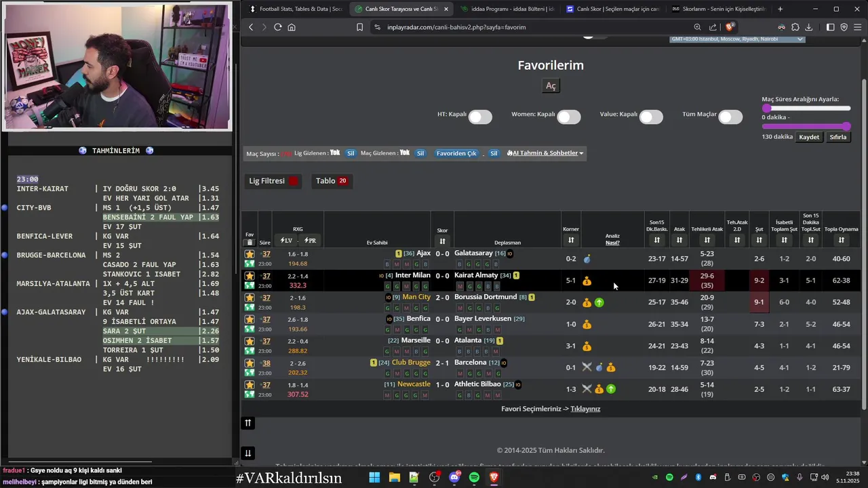Click the favorite star for Ajax row
This screenshot has height=488, width=868.
click(x=250, y=254)
